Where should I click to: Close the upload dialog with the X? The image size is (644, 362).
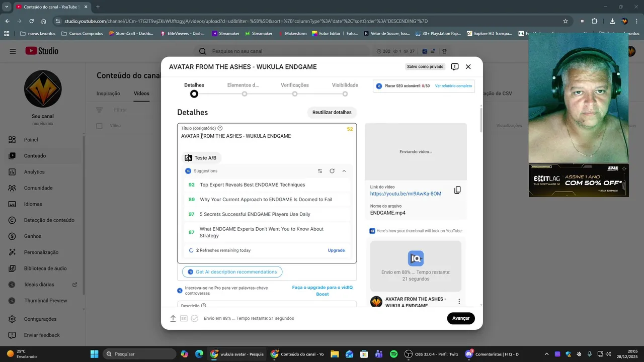coord(468,66)
